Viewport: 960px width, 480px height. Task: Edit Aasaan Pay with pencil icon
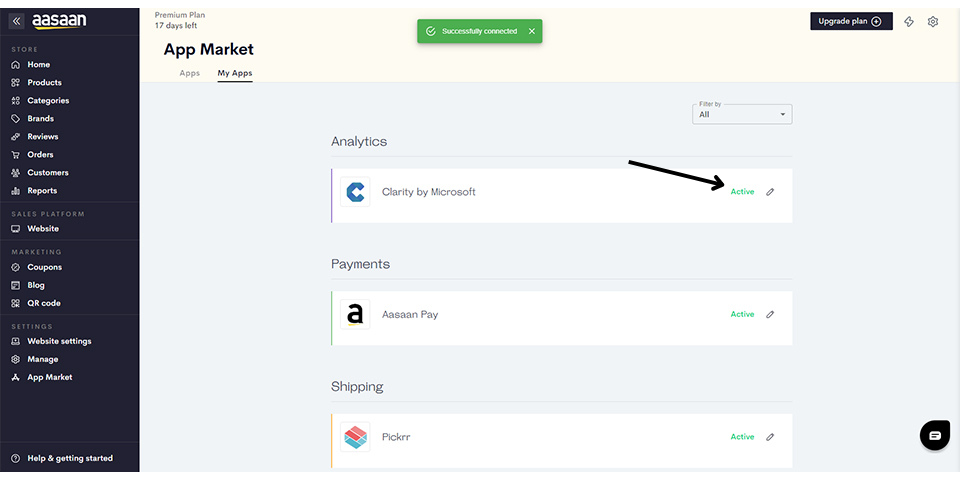coord(770,314)
